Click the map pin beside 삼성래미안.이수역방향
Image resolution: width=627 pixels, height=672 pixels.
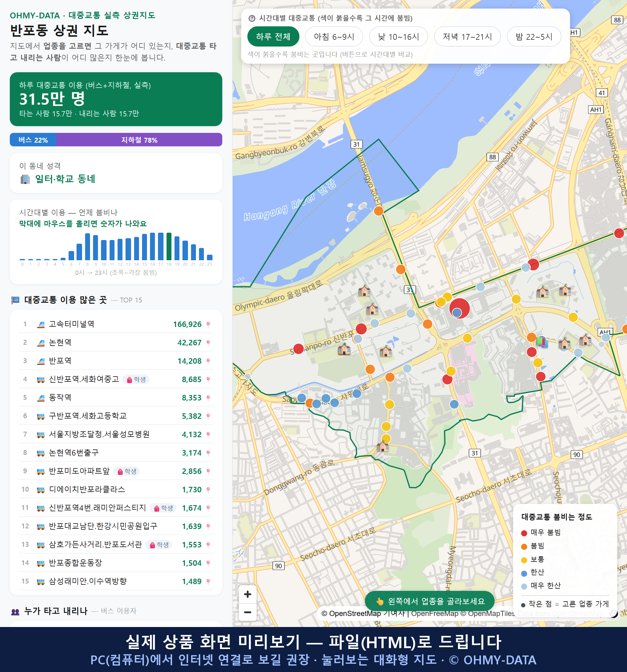coord(208,581)
